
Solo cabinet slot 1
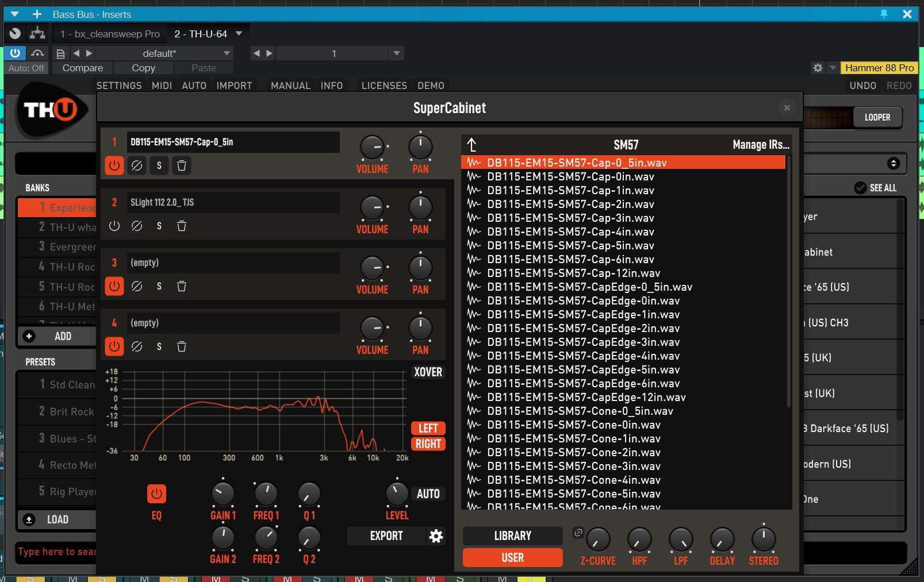(159, 166)
